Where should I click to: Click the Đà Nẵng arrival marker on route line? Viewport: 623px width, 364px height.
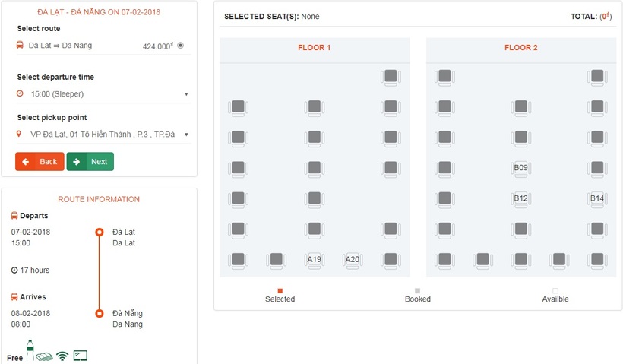[x=100, y=314]
